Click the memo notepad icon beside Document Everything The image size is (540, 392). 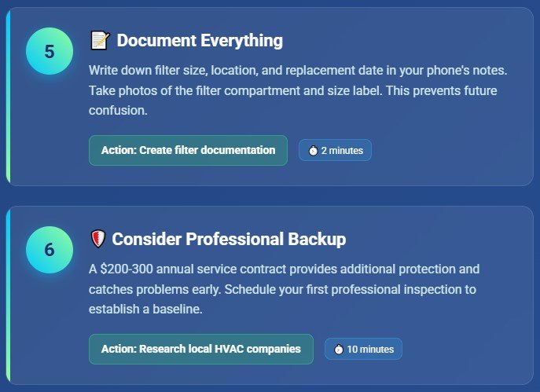click(x=100, y=40)
